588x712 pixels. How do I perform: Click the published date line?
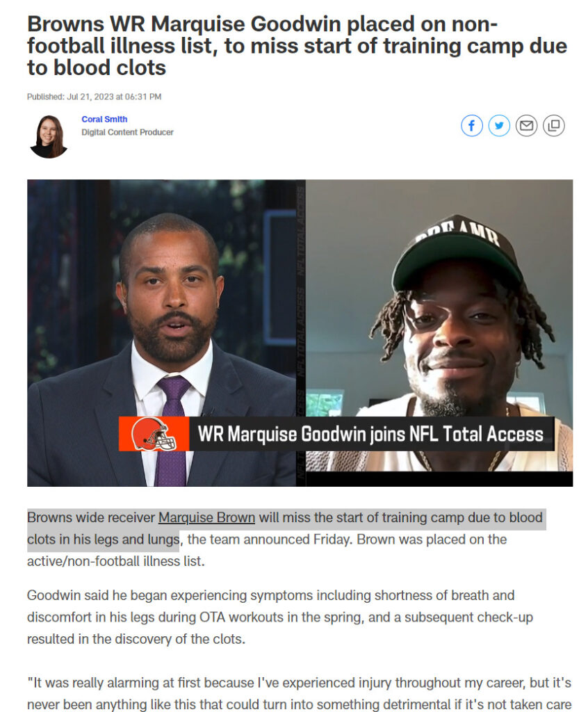94,97
